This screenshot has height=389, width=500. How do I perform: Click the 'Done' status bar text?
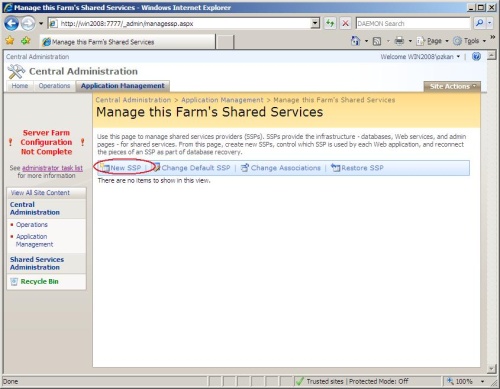10,381
